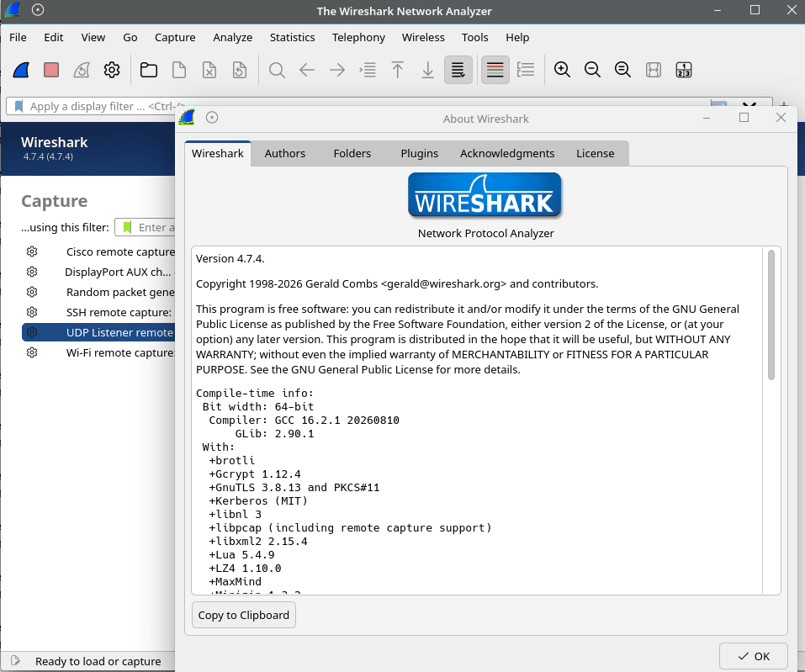Image resolution: width=805 pixels, height=672 pixels.
Task: Restart the current capture icon
Action: coord(82,70)
